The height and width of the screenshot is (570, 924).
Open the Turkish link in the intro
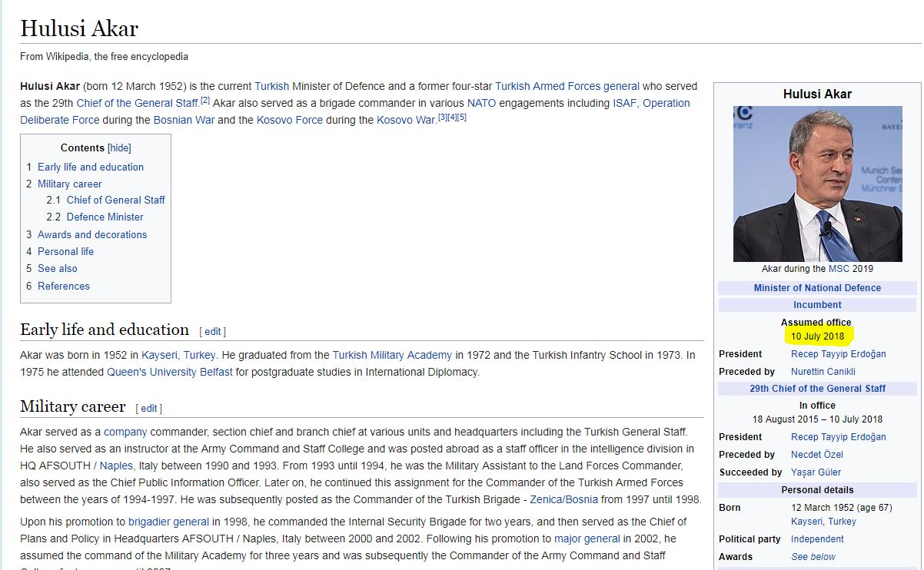271,86
